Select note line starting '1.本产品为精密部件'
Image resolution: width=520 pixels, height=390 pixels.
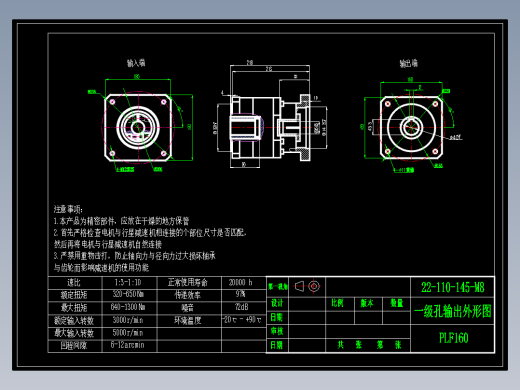[121, 221]
